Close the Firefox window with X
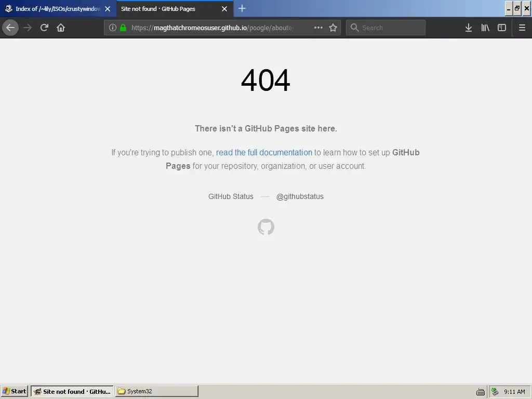 [527, 8]
